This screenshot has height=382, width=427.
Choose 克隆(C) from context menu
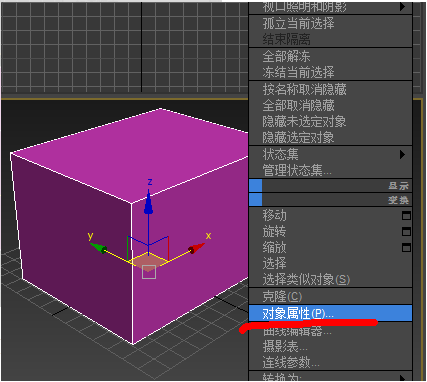pos(330,296)
